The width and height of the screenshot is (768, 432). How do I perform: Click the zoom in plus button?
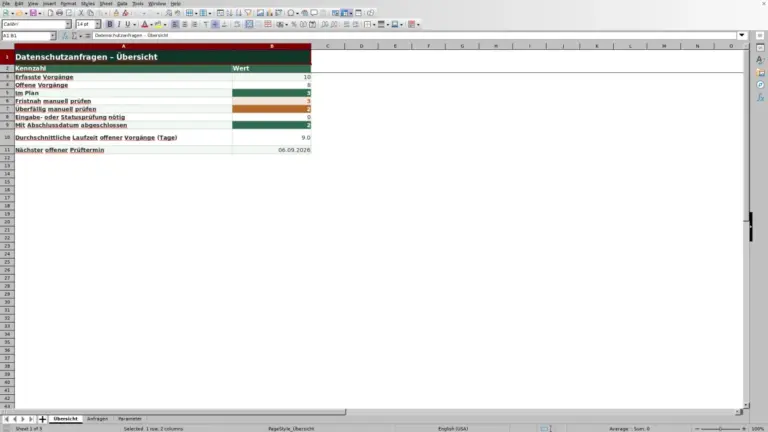pyautogui.click(x=744, y=429)
